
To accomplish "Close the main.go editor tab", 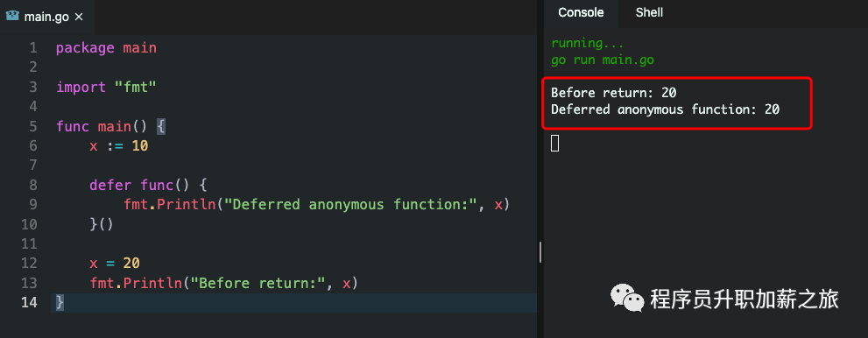I will pos(79,17).
